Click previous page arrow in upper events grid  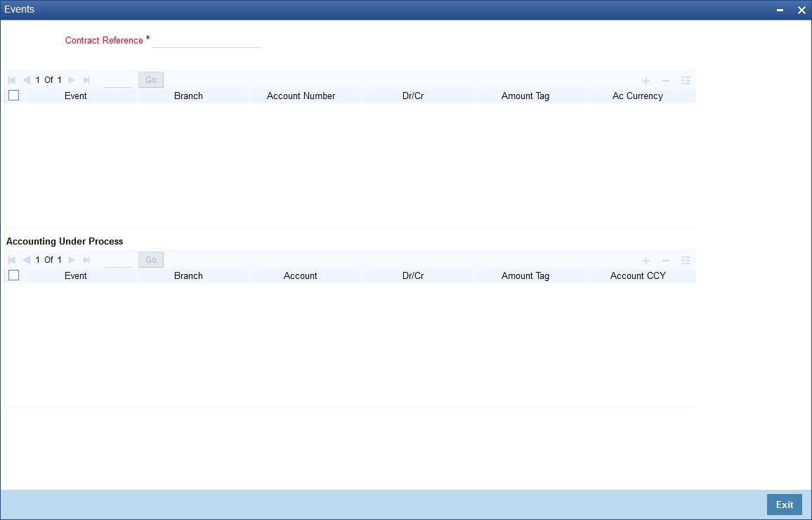click(27, 80)
